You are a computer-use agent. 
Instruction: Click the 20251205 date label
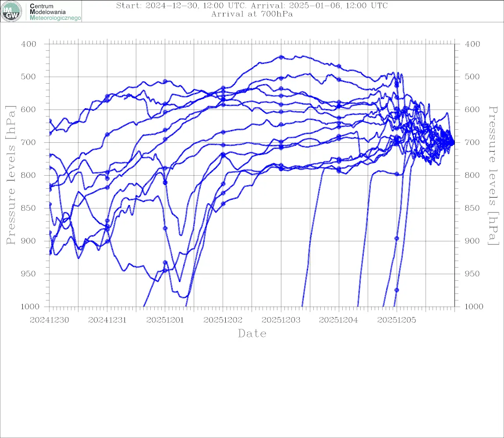coord(397,320)
